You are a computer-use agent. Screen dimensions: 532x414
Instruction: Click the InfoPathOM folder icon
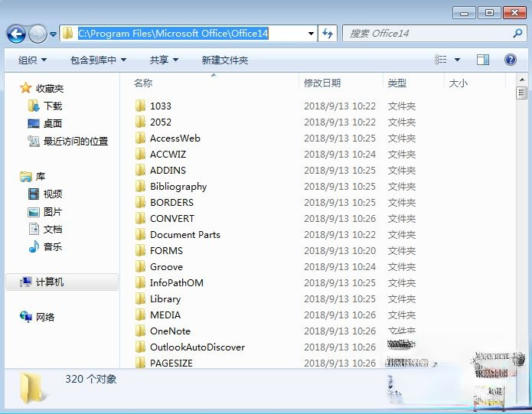[x=140, y=282]
